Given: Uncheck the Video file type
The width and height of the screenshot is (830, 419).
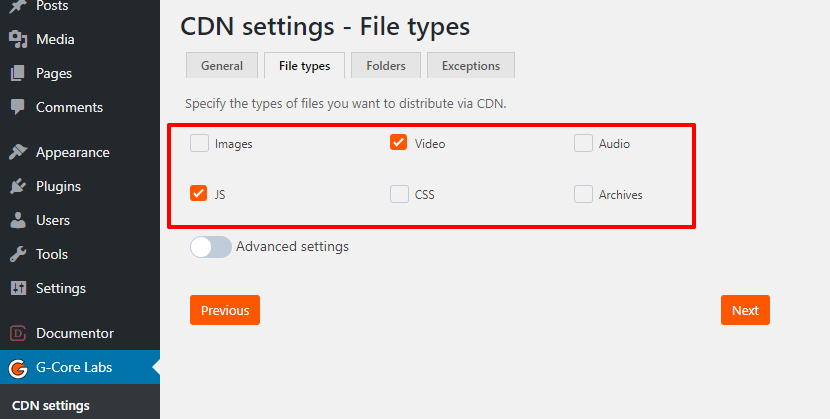Looking at the screenshot, I should [399, 143].
